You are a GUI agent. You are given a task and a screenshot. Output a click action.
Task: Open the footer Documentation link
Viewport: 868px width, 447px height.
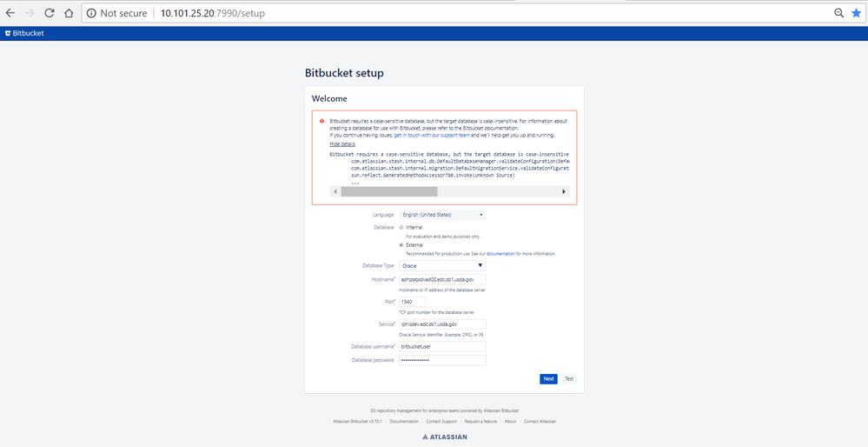pos(404,422)
